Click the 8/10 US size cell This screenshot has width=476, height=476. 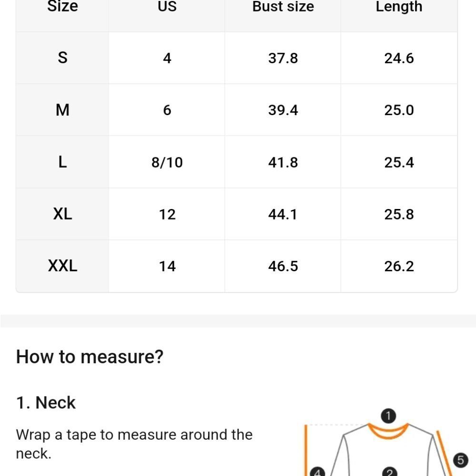[x=167, y=162]
